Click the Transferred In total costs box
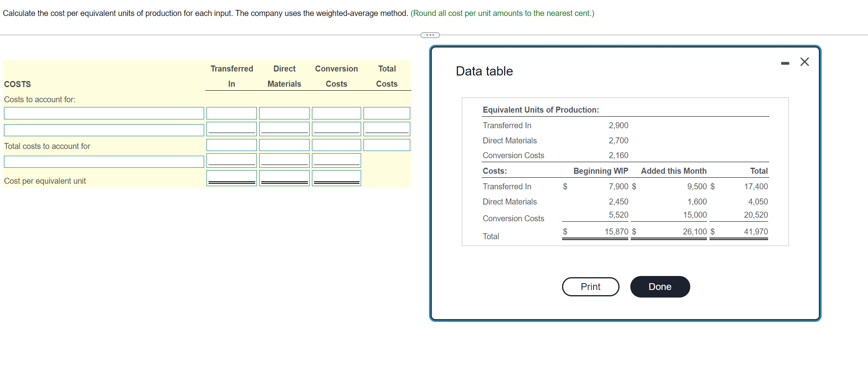 click(231, 145)
